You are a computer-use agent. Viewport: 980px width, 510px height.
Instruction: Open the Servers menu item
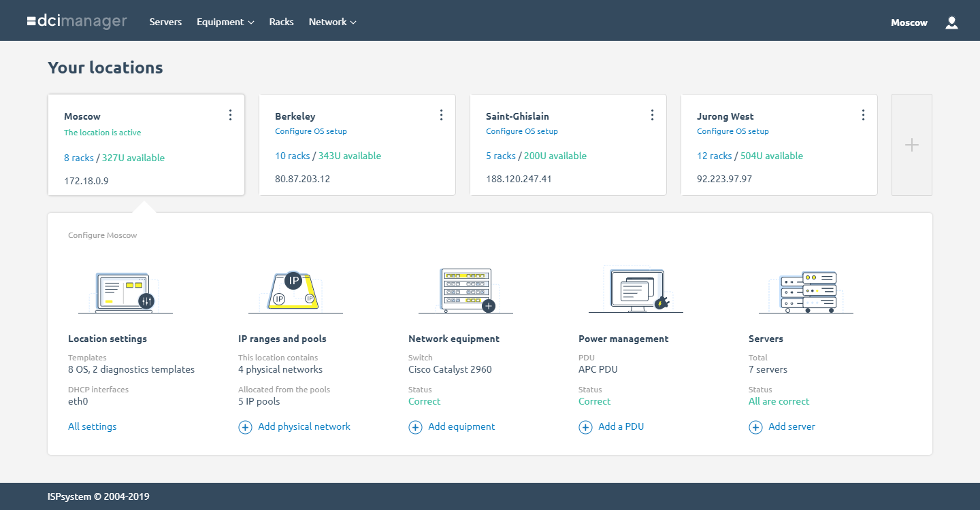(165, 22)
